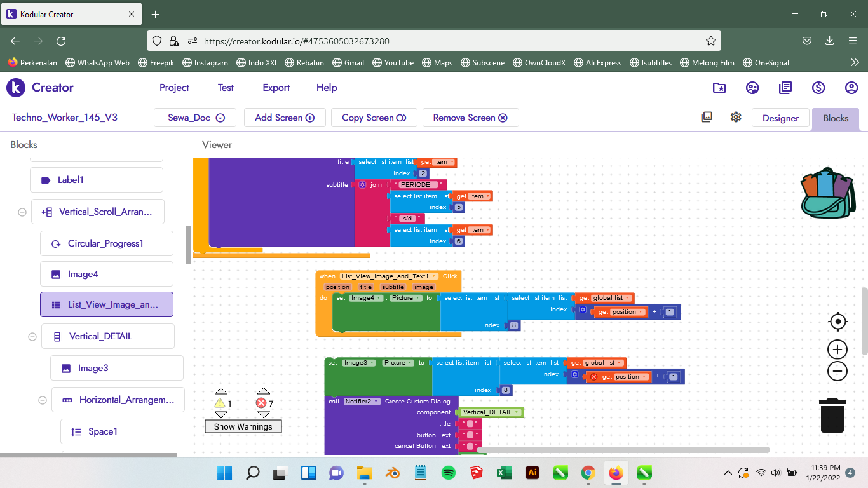This screenshot has height=488, width=868.
Task: Open the asset manager image icon
Action: coord(707,117)
